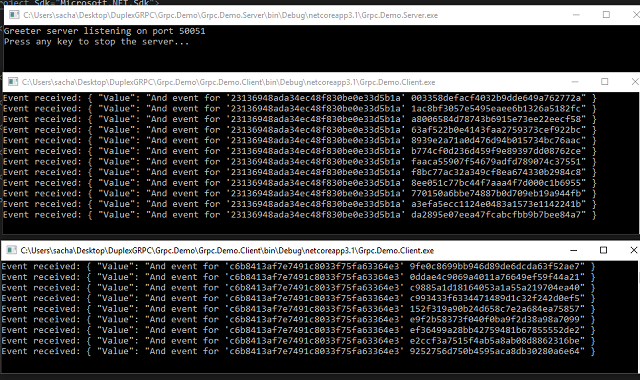
Task: Minimize the Grpc.Demo.Server console window
Action: click(576, 15)
